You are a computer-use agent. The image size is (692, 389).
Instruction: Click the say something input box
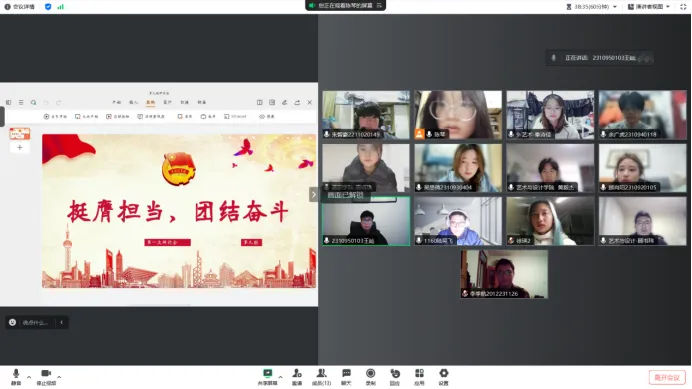(35, 322)
